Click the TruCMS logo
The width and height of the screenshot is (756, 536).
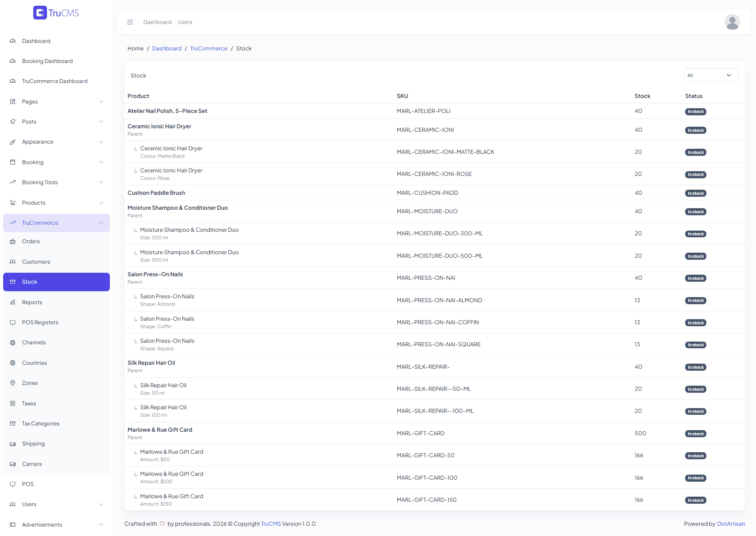(x=56, y=13)
